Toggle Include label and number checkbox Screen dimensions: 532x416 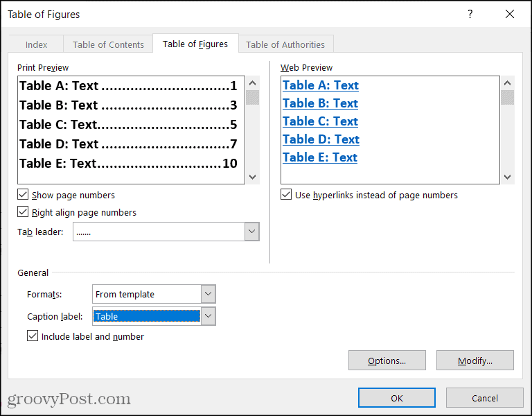click(33, 337)
